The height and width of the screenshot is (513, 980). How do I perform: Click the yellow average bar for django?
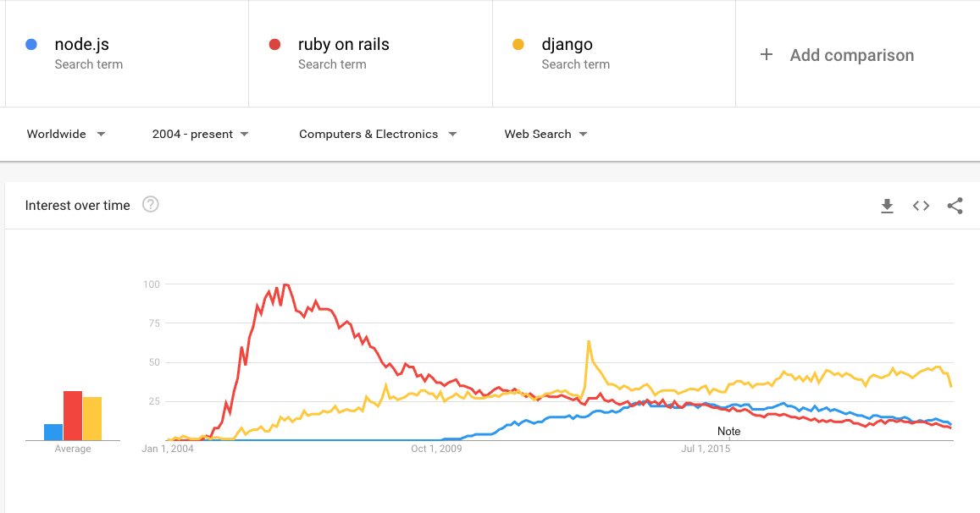(x=92, y=419)
